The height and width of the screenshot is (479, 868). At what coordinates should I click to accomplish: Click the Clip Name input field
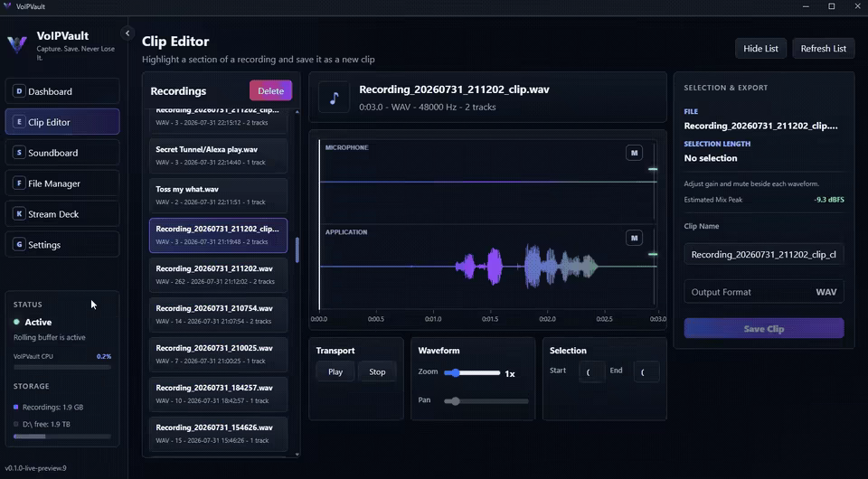coord(764,255)
